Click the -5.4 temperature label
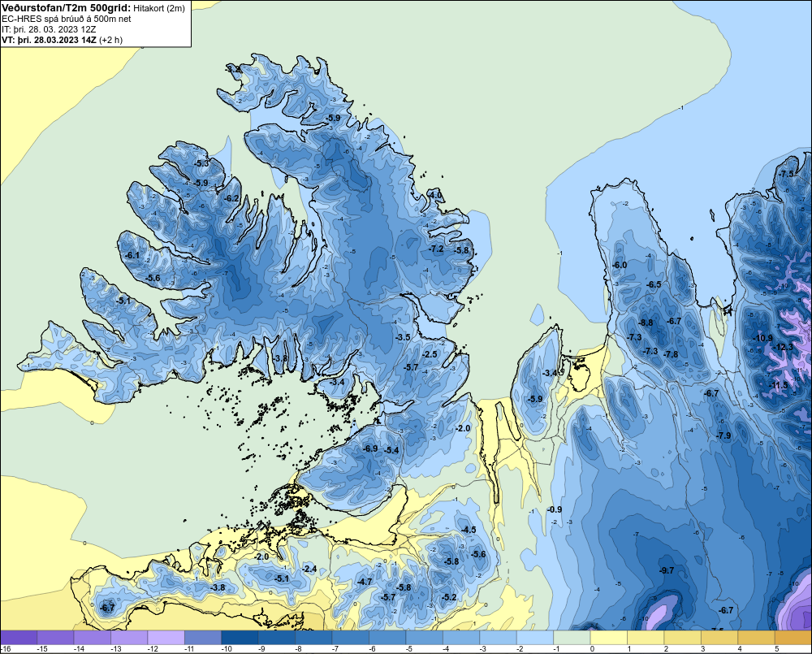 (x=391, y=450)
